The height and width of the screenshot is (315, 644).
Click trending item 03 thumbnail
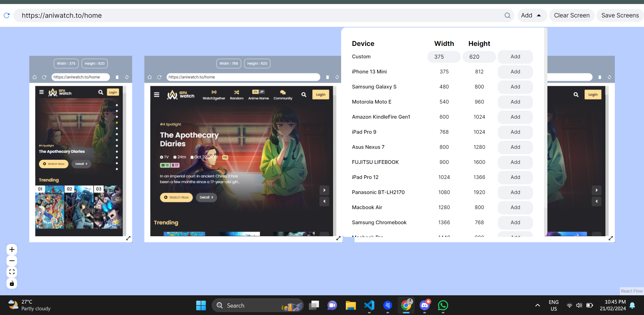coord(108,207)
